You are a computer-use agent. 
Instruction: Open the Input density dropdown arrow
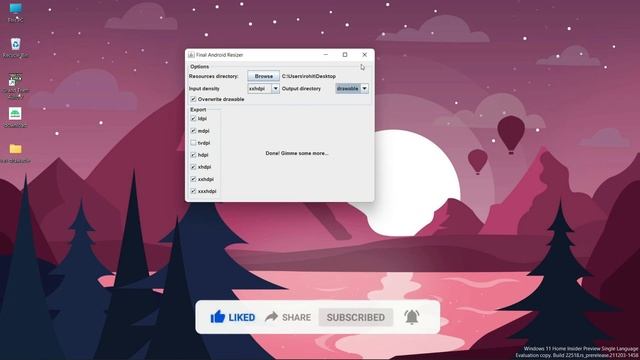coord(276,89)
